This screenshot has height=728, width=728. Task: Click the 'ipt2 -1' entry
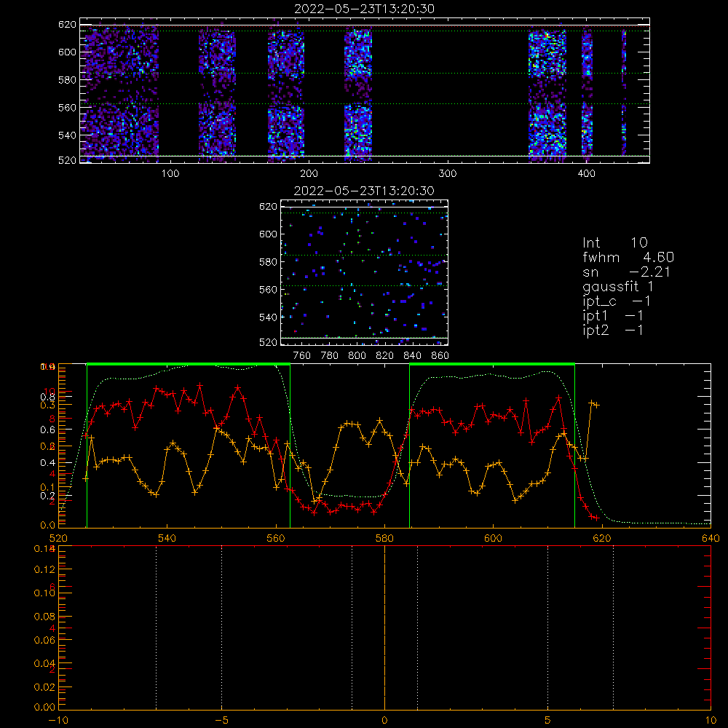click(x=613, y=330)
